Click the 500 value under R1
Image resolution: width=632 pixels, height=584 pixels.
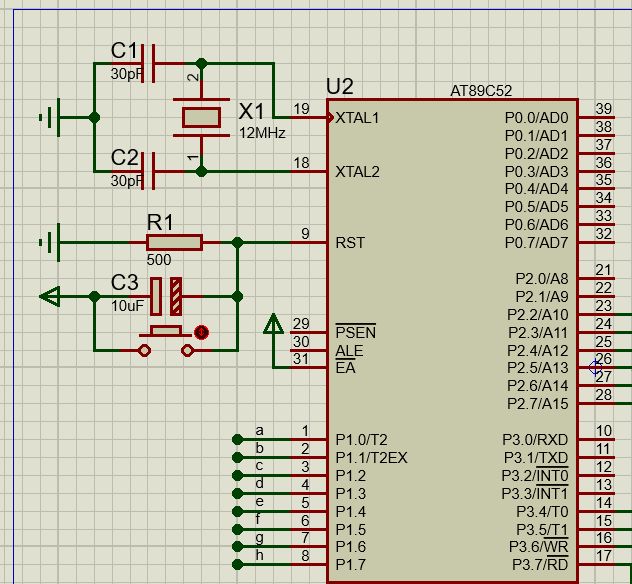click(x=159, y=260)
